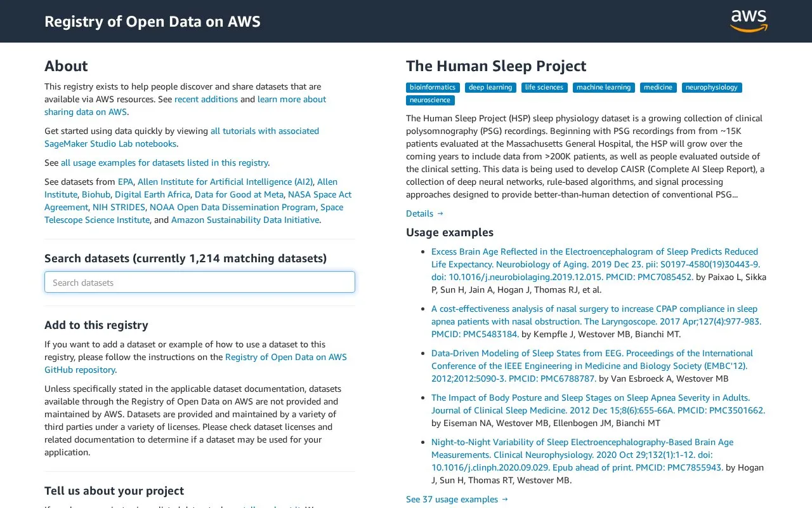Open Amazon Sustainability Data Initiative link
Viewport: 812px width, 508px height.
tap(245, 220)
